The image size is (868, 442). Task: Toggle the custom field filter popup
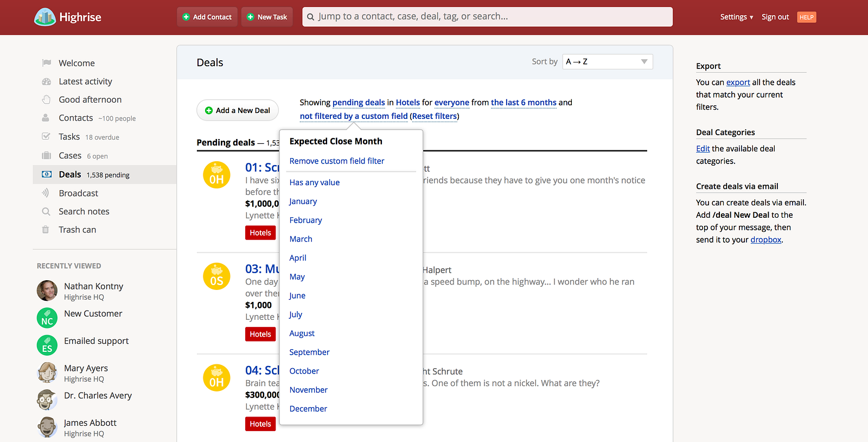click(354, 116)
